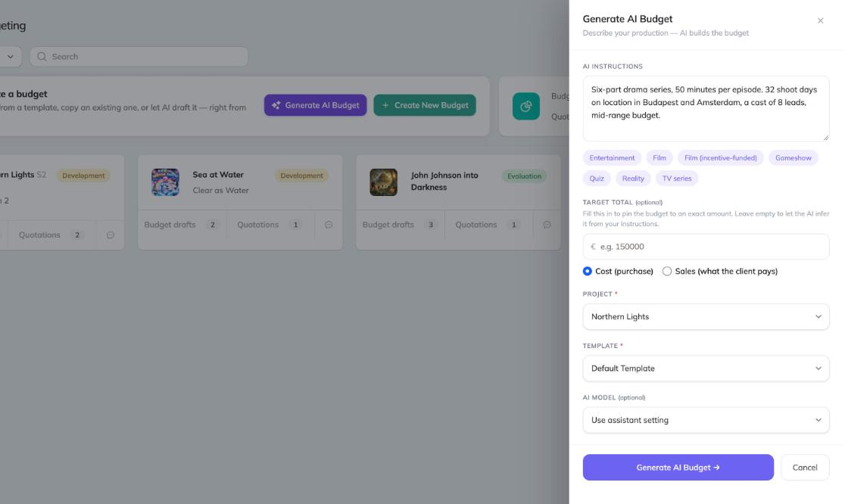Screen dimensions: 848x504
Task: Open Budget drafts on John Johnson card
Action: 401,225
